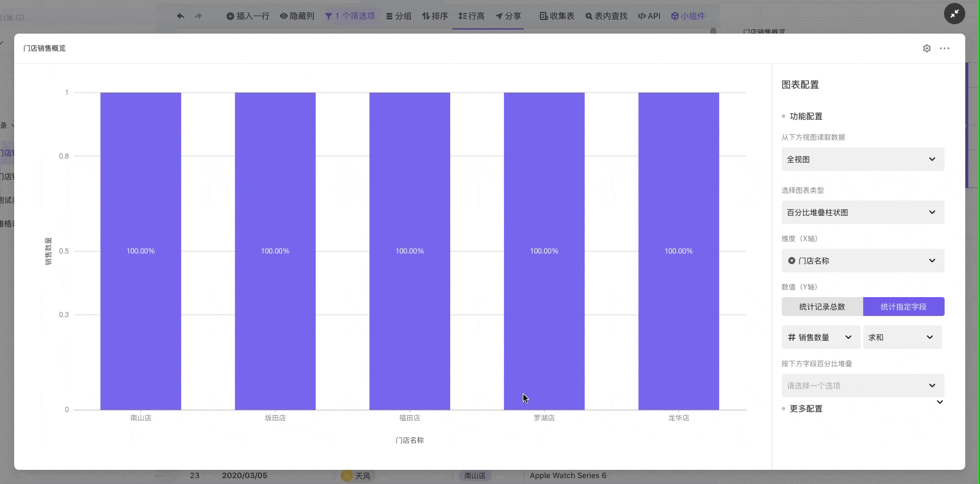Click the widget settings gear icon
The image size is (980, 484).
(926, 48)
